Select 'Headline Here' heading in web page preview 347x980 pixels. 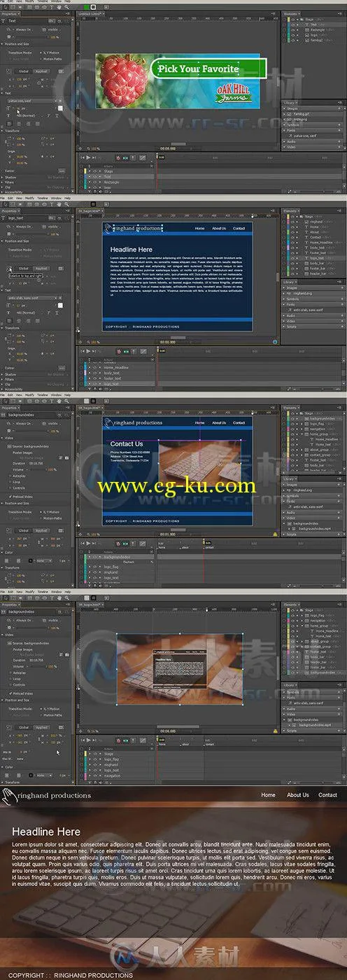coord(46,831)
